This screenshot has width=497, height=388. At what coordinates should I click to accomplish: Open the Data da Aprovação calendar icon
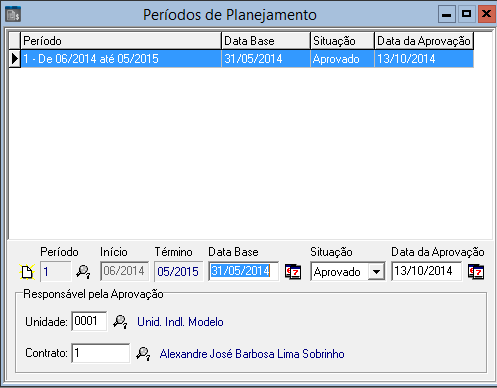tap(476, 272)
